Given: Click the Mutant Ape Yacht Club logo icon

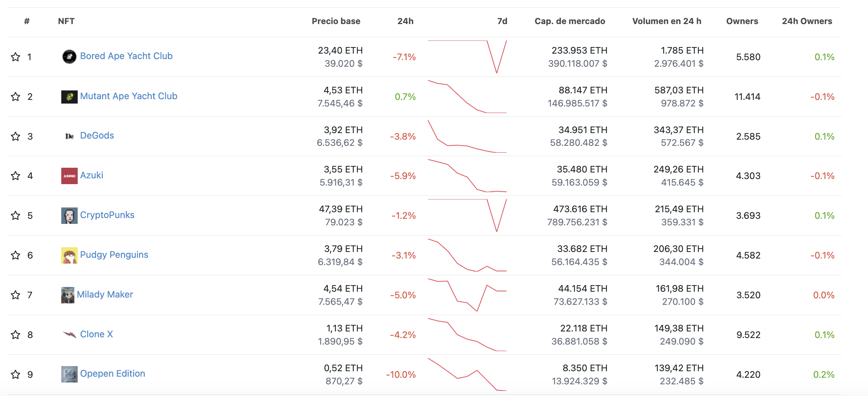Looking at the screenshot, I should pos(69,97).
